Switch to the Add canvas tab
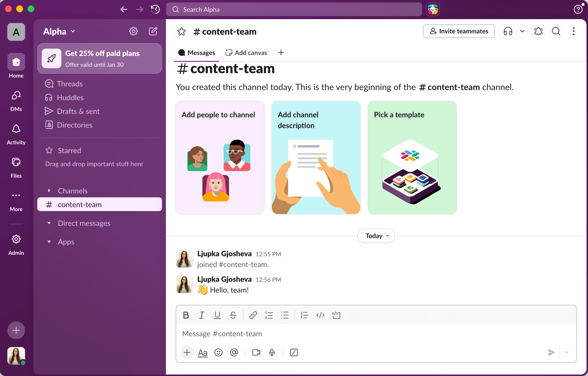Viewport: 588px width, 376px height. click(x=246, y=53)
